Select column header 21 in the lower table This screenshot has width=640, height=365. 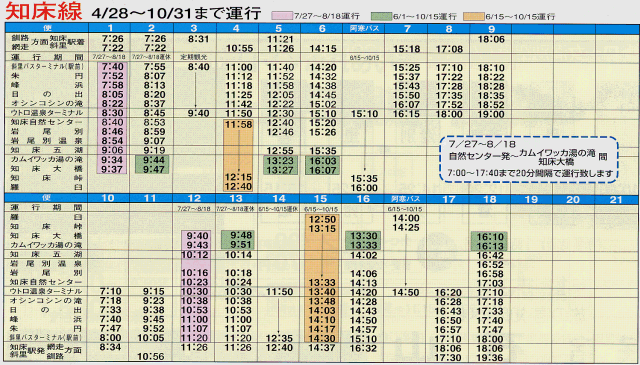tap(616, 199)
